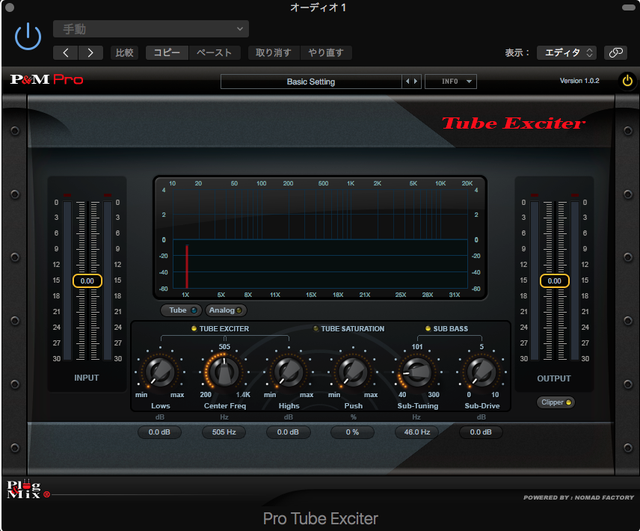Open the INFO dropdown menu

(451, 82)
